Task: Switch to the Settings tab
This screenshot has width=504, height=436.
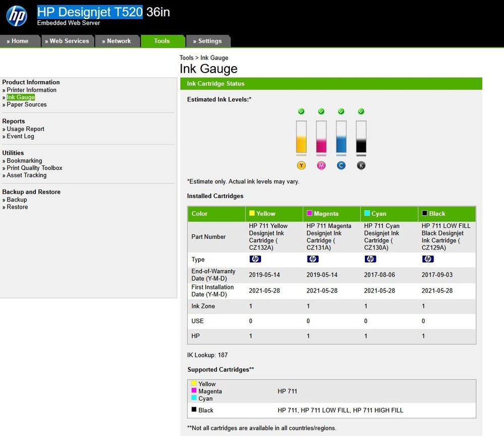Action: coord(209,41)
